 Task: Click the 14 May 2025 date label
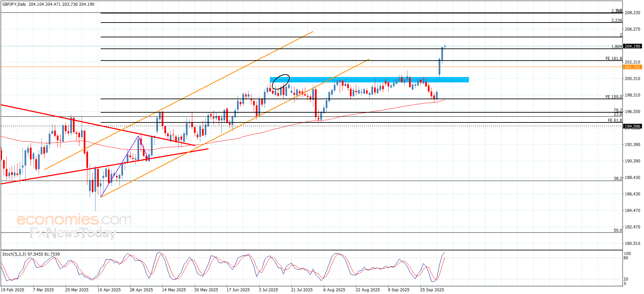pos(174,290)
